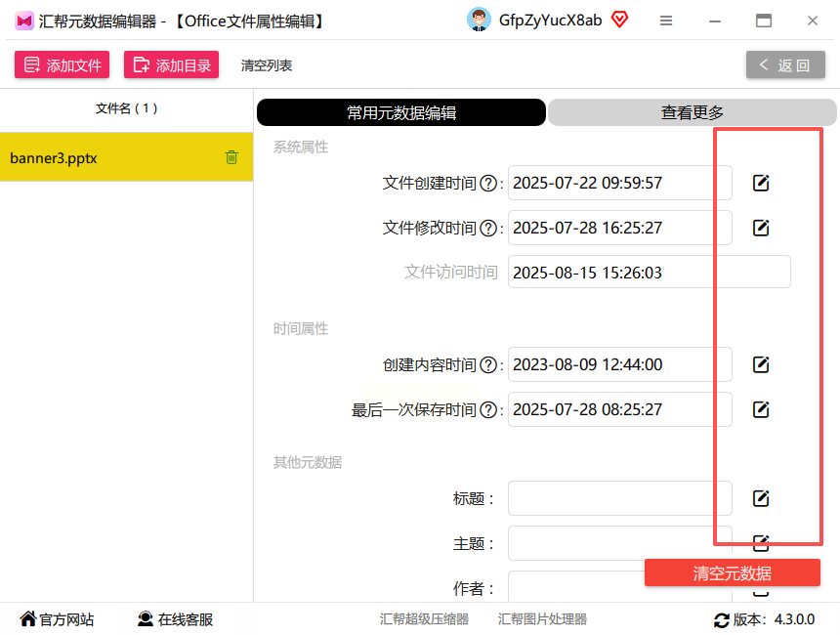Click the edit icon for 最后一次保存时间
The width and height of the screenshot is (840, 635).
pos(761,409)
